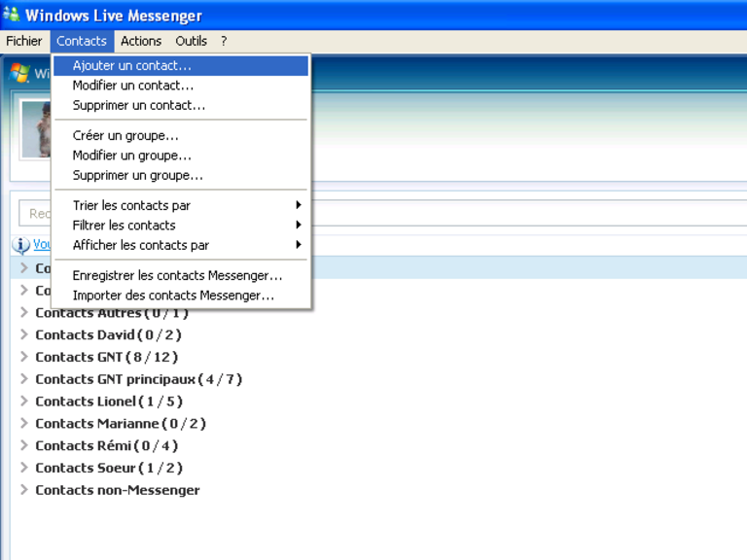Open the underlined info link beside the information icon
The image size is (747, 560).
click(42, 245)
